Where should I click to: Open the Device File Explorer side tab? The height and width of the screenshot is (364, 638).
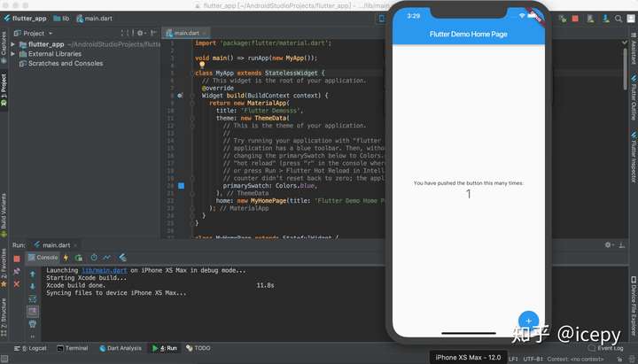click(634, 306)
